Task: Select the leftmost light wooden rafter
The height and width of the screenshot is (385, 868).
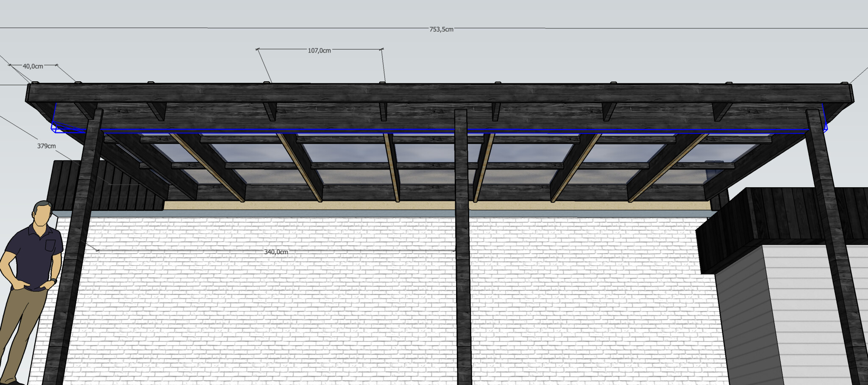Action: click(208, 167)
